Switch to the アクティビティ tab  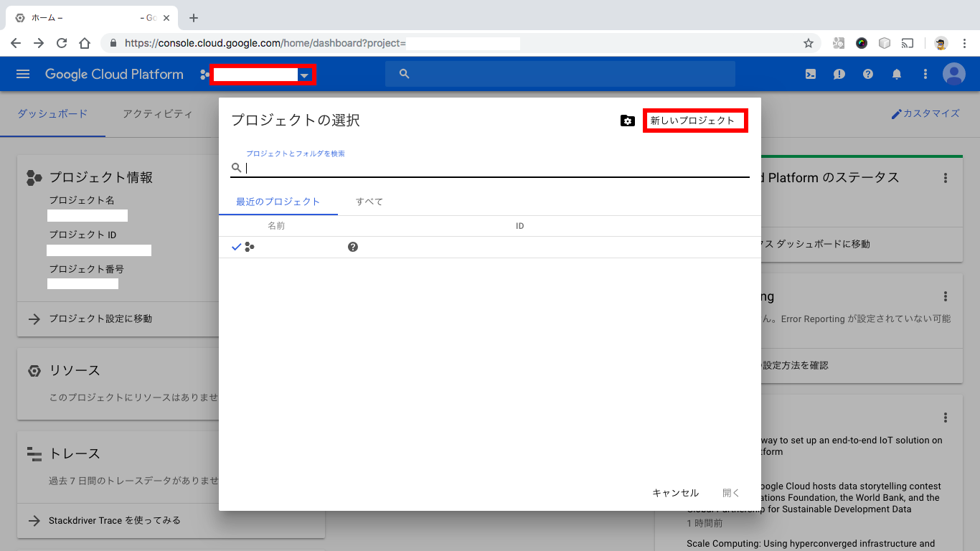(156, 113)
